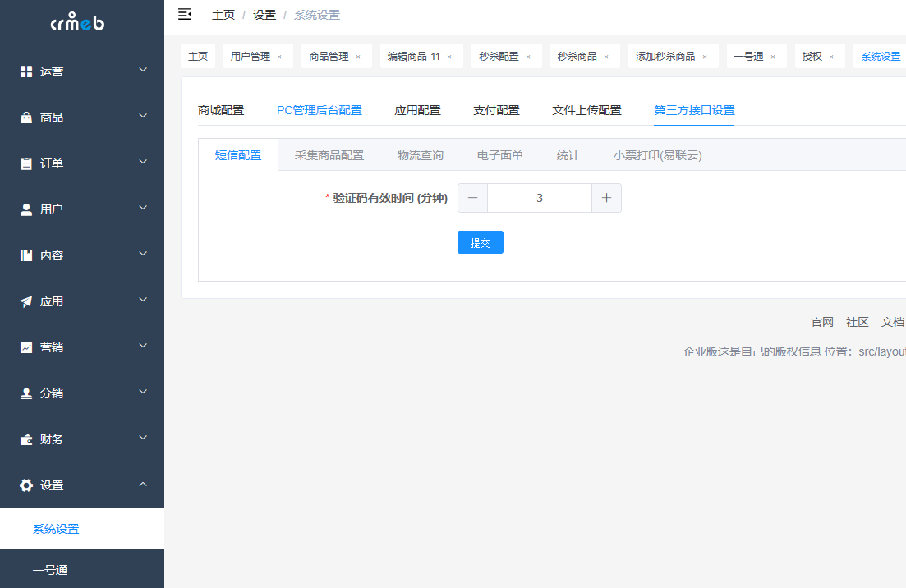Screen dimensions: 906x588
Task: Switch to the 用户管理 page tab
Action: [x=258, y=56]
